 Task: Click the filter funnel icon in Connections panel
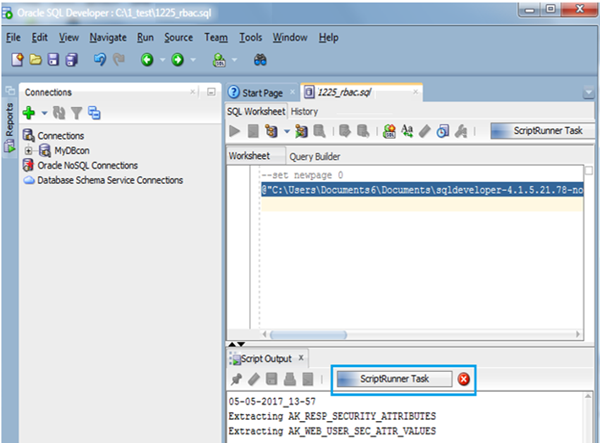point(75,114)
